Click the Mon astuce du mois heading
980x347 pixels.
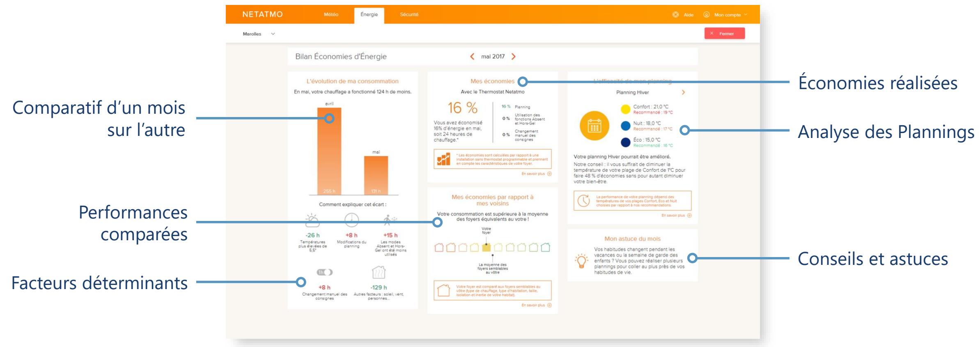[632, 239]
